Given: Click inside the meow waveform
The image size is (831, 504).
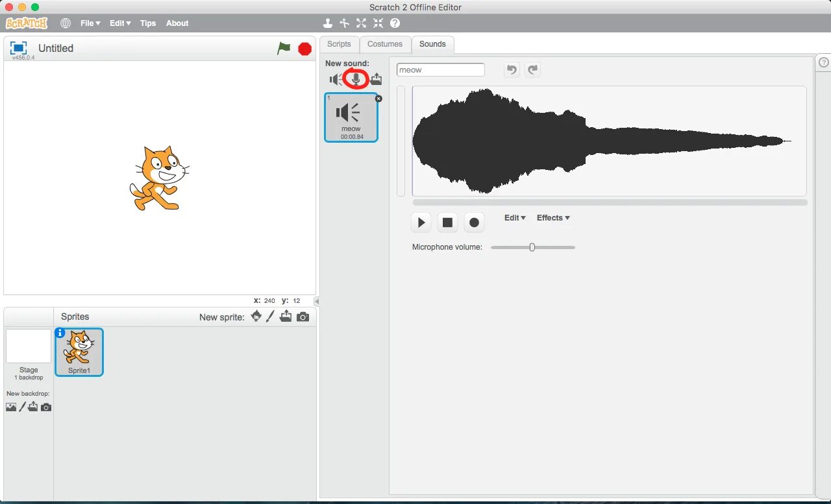Looking at the screenshot, I should click(x=609, y=141).
